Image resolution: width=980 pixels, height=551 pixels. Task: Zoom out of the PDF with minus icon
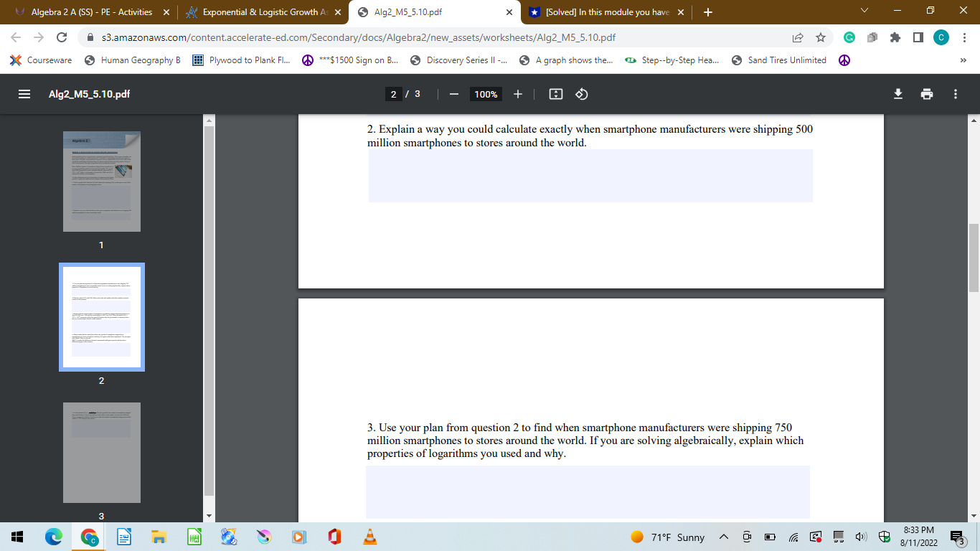[454, 94]
